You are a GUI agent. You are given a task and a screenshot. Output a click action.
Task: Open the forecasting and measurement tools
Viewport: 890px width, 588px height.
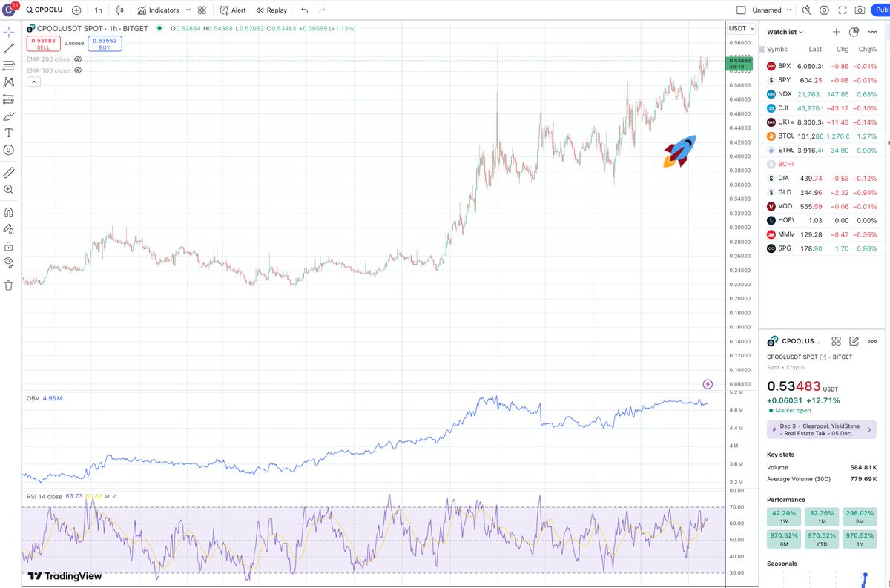click(x=9, y=99)
